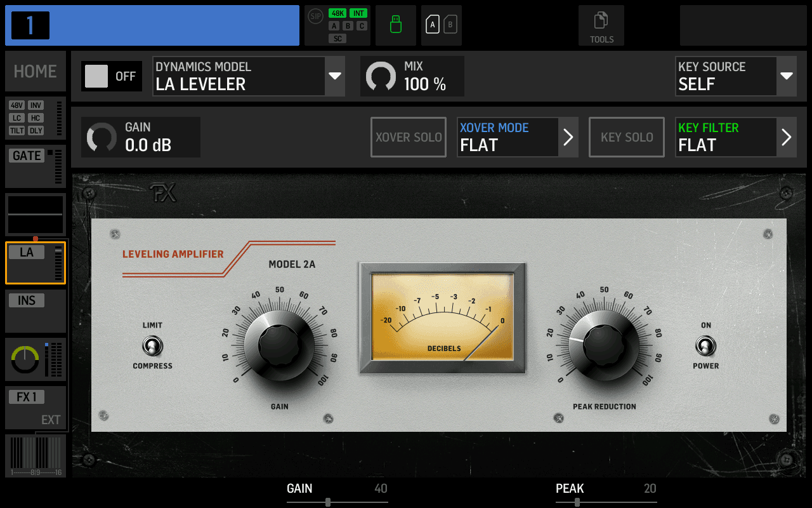
Task: Click the MIX 100 % value
Action: click(425, 84)
